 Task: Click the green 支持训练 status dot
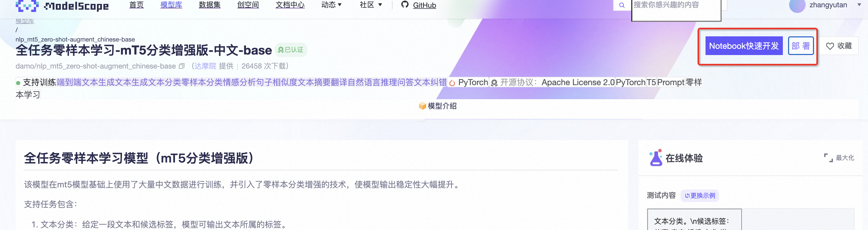click(x=18, y=83)
